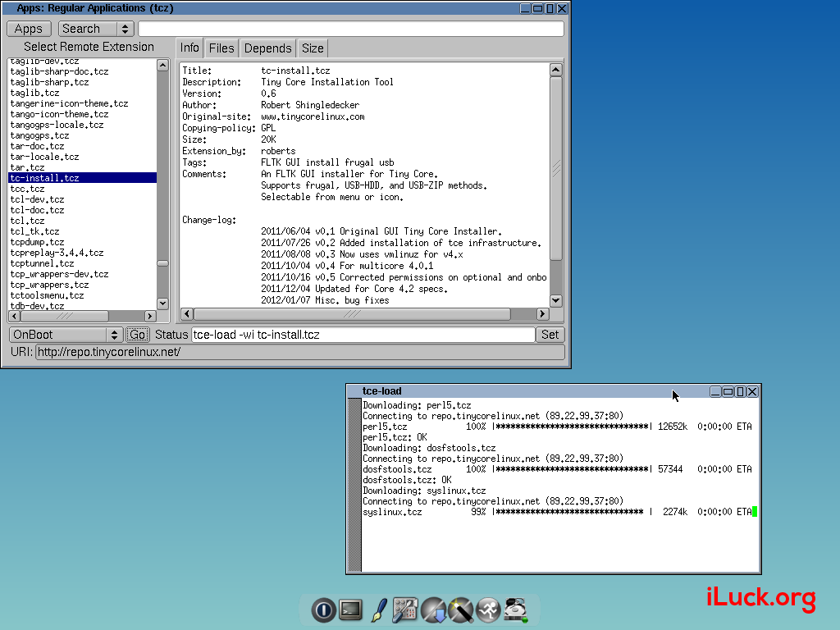
Task: Open the Search mode dropdown
Action: (x=96, y=29)
